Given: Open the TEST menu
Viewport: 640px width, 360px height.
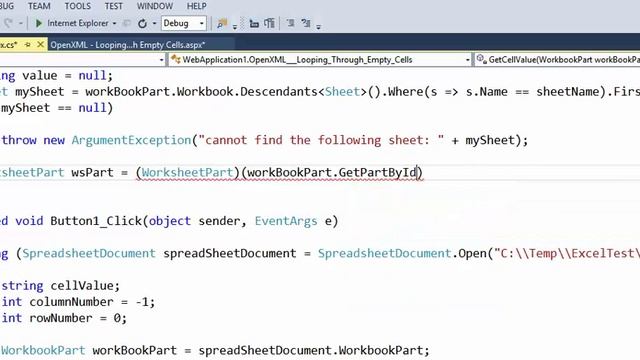Looking at the screenshot, I should pyautogui.click(x=113, y=6).
